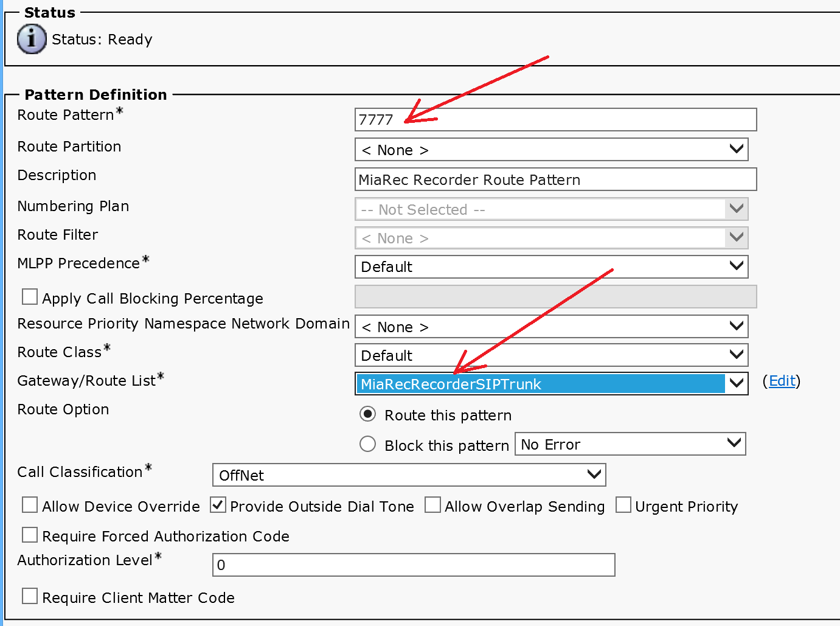The width and height of the screenshot is (840, 626).
Task: Open the MLPP Precedence dropdown
Action: point(551,266)
